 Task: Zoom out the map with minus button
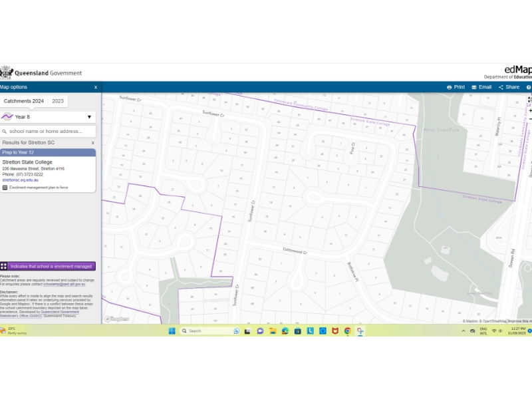coord(530,120)
